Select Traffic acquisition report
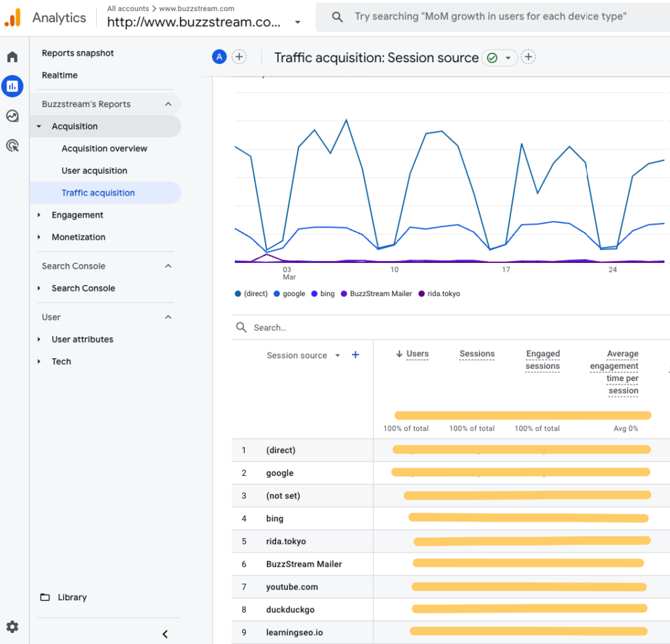 (105, 193)
